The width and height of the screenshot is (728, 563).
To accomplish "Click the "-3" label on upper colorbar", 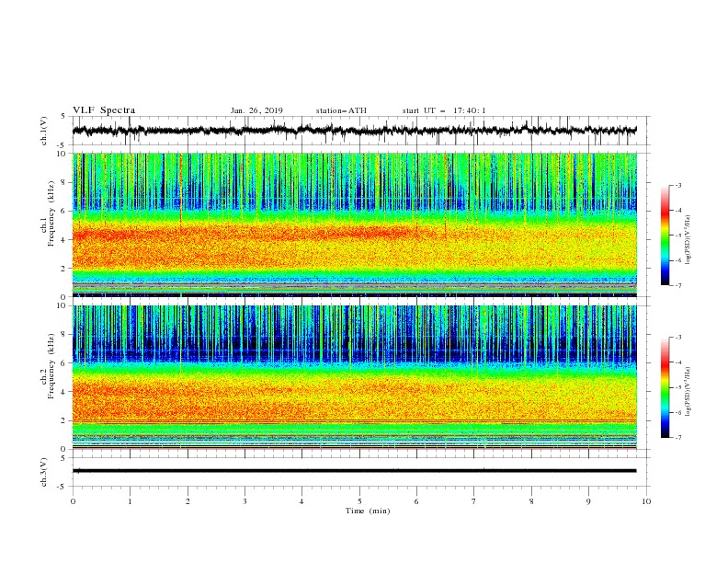I will point(677,185).
